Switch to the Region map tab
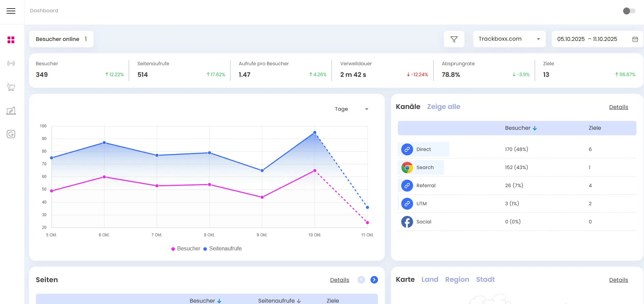644x304 pixels. click(457, 279)
